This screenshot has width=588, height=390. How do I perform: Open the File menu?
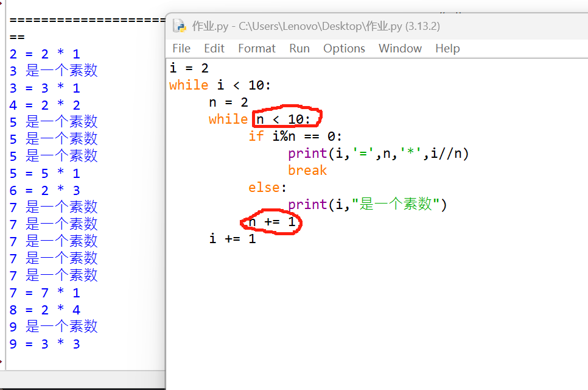pyautogui.click(x=181, y=48)
